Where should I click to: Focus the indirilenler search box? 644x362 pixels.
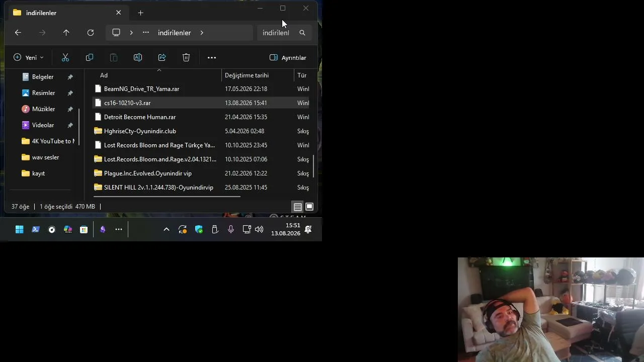(276, 33)
